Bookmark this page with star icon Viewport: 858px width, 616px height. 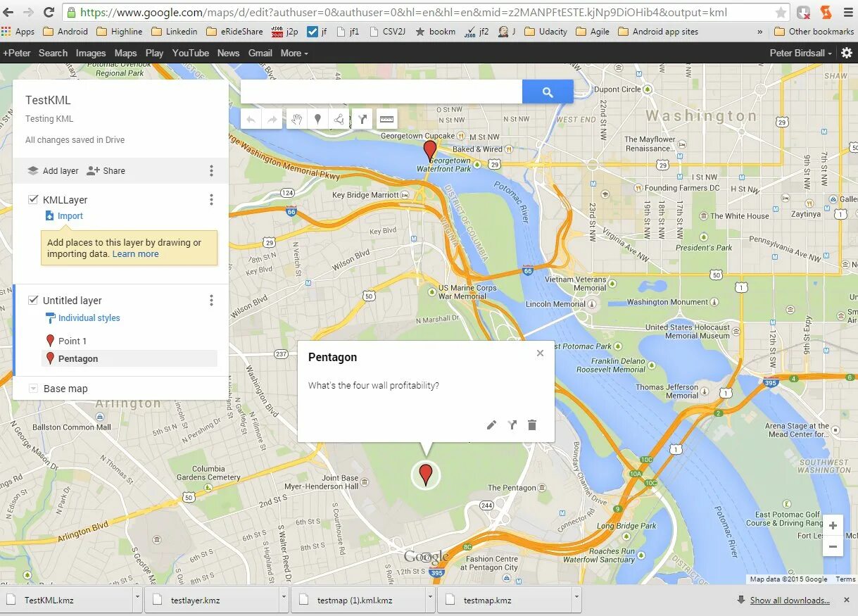point(781,12)
